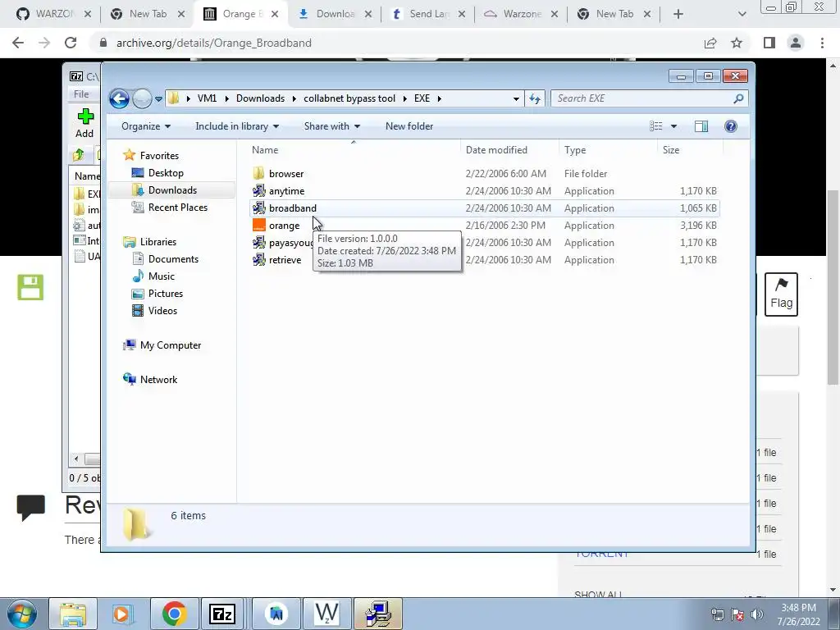Screen dimensions: 840x630
Task: Select Desktop in the sidebar
Action: click(x=166, y=173)
